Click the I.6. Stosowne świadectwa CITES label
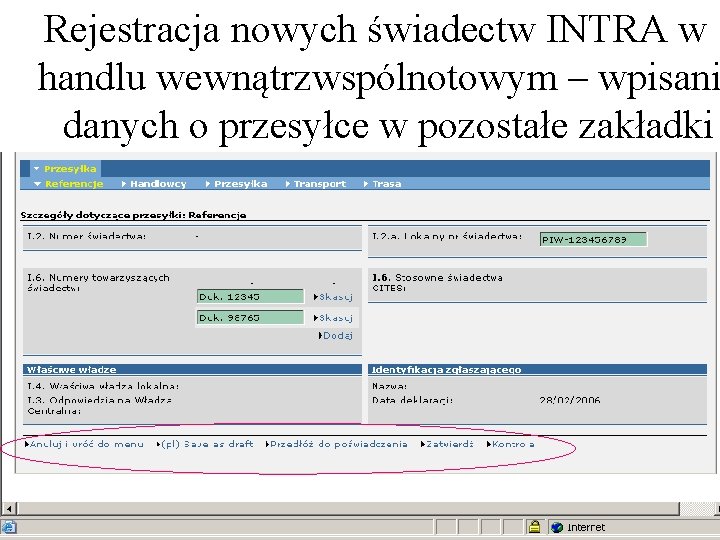Screen dimensions: 720x540 [x=437, y=282]
